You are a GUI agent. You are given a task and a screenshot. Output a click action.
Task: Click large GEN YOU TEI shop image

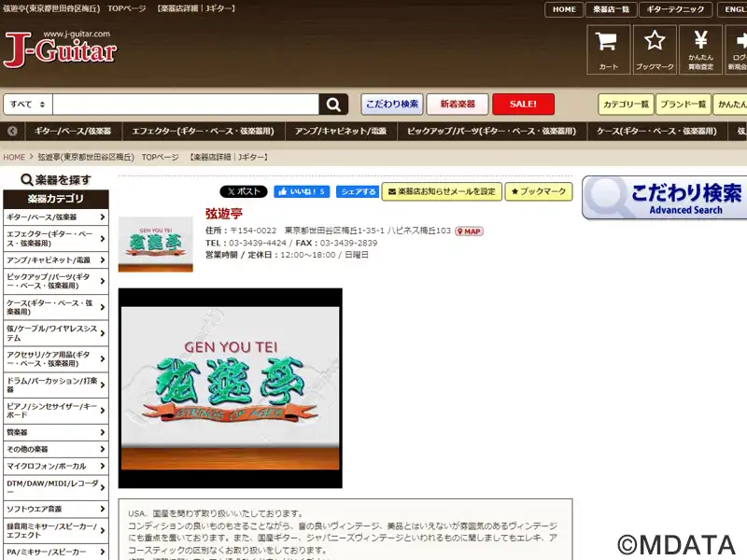point(230,388)
